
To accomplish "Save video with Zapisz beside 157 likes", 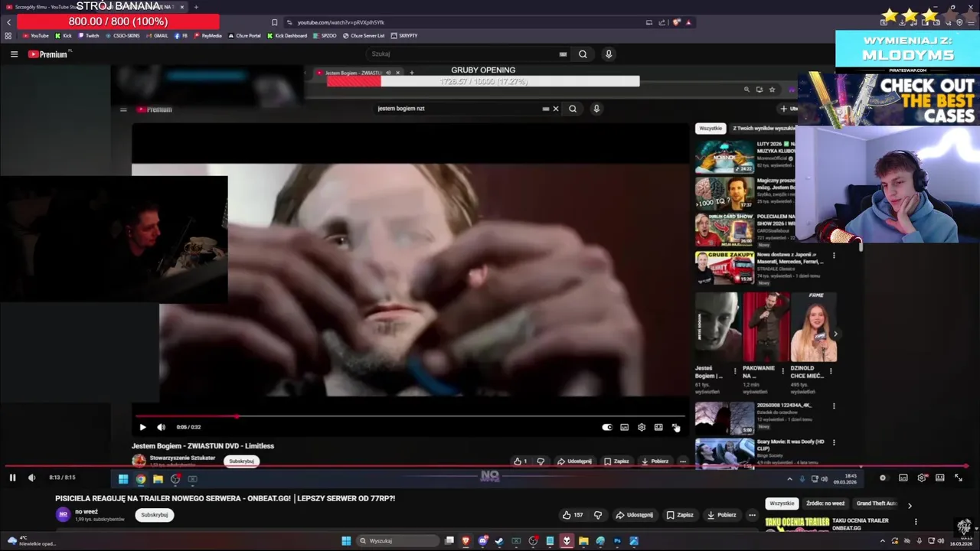I will pos(680,515).
